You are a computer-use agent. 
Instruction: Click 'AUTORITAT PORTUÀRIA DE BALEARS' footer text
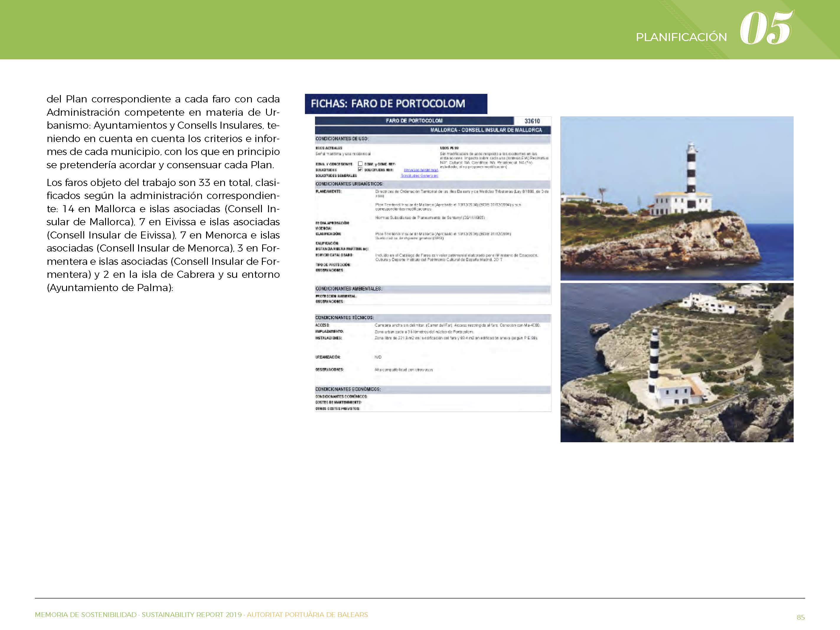coord(307,614)
